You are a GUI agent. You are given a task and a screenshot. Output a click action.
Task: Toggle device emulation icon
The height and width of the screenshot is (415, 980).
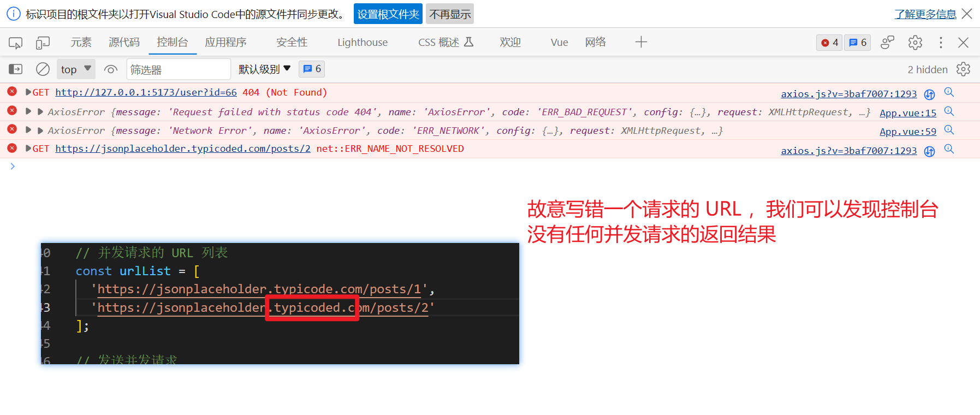(x=43, y=43)
